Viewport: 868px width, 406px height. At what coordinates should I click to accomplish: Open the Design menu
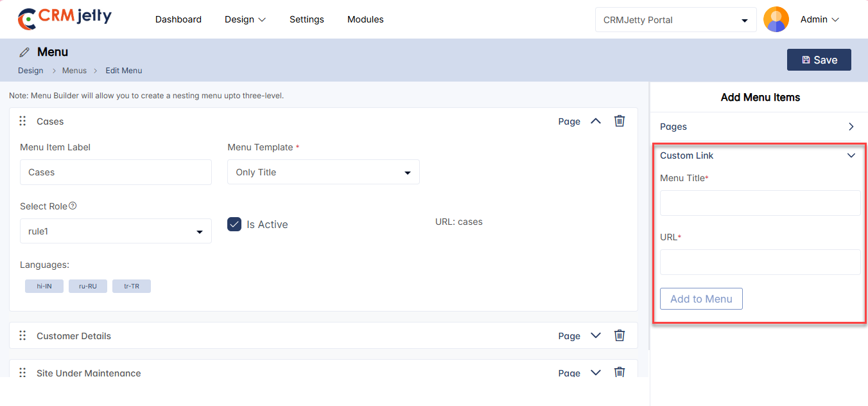coord(245,19)
